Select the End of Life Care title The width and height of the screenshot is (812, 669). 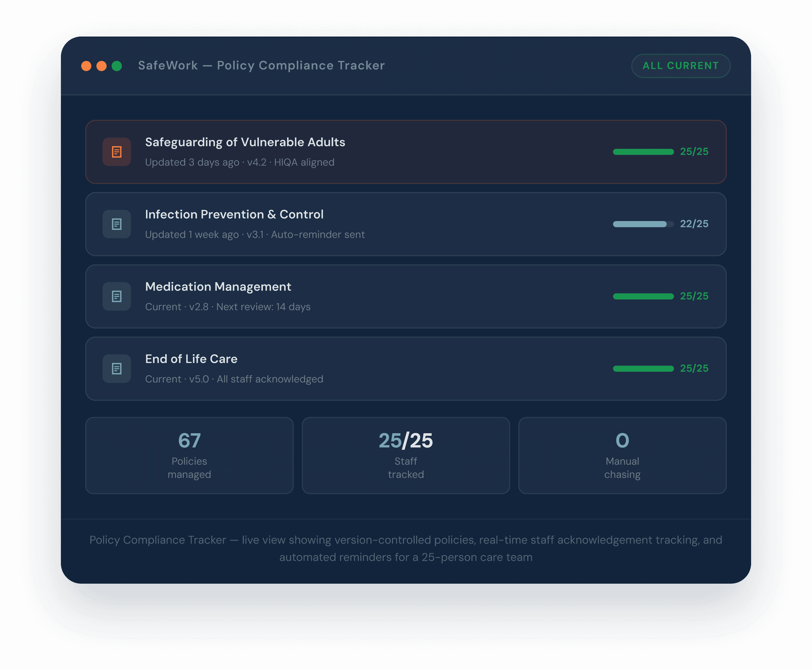[191, 359]
